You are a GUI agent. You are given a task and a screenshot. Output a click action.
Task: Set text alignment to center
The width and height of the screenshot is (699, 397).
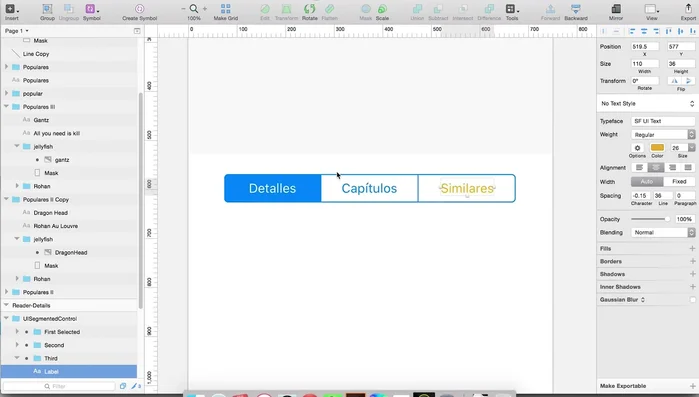655,168
